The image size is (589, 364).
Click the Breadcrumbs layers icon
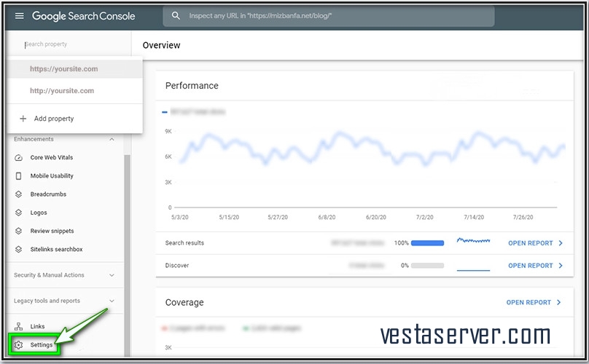(x=18, y=194)
